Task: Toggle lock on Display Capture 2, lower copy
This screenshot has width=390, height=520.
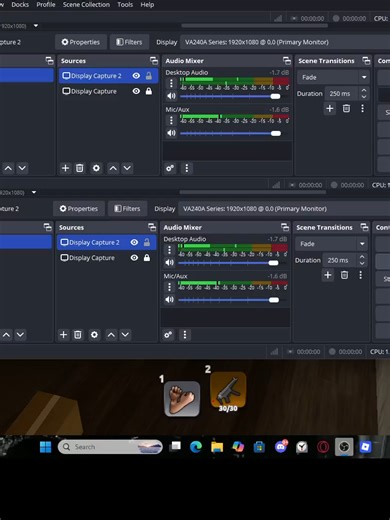Action: (x=147, y=242)
